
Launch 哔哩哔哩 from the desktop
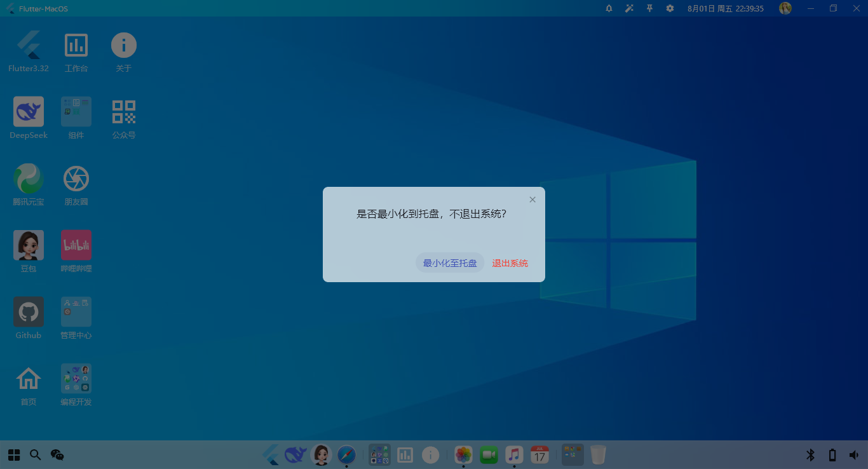point(76,252)
